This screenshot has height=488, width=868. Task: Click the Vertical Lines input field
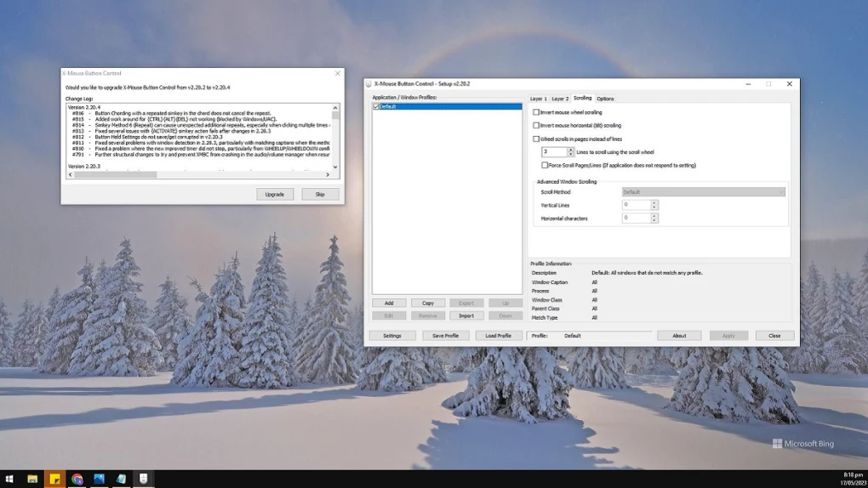click(x=636, y=205)
